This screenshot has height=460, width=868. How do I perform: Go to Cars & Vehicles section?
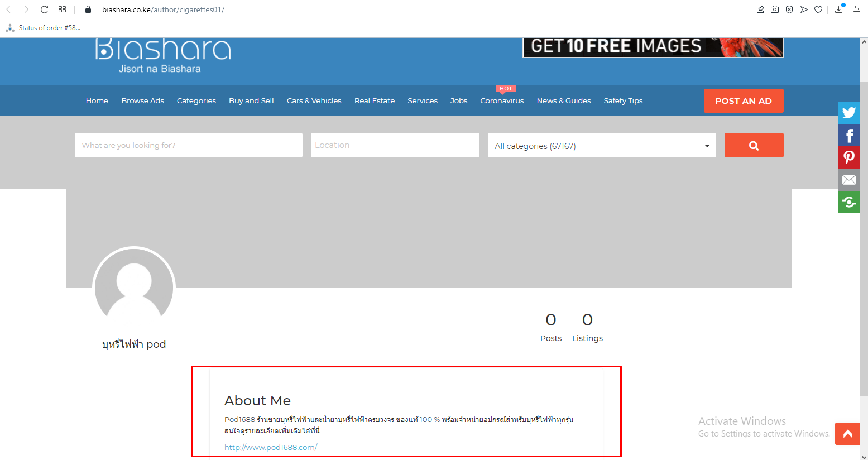314,101
